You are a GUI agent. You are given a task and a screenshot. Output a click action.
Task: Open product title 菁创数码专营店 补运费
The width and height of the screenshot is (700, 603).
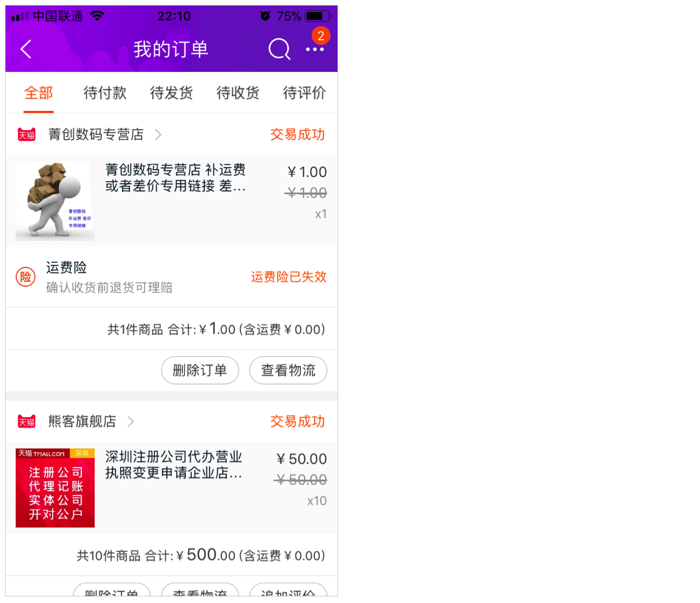[175, 178]
